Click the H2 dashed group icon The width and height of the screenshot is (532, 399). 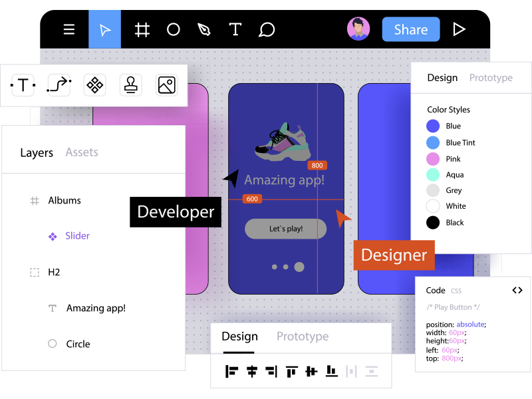35,273
